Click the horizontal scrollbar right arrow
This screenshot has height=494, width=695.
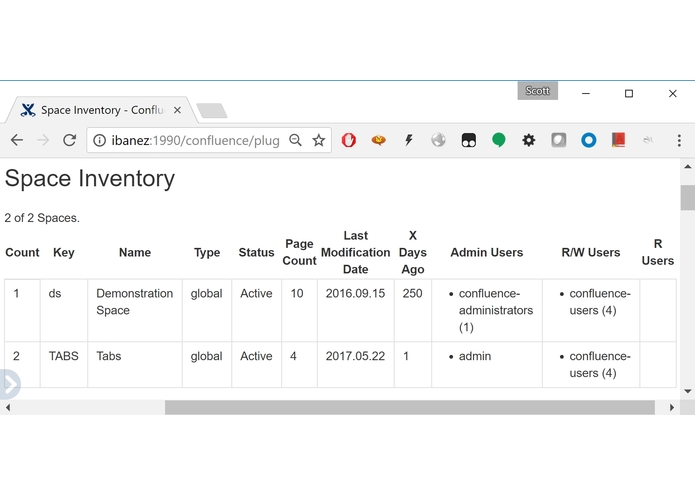click(672, 408)
